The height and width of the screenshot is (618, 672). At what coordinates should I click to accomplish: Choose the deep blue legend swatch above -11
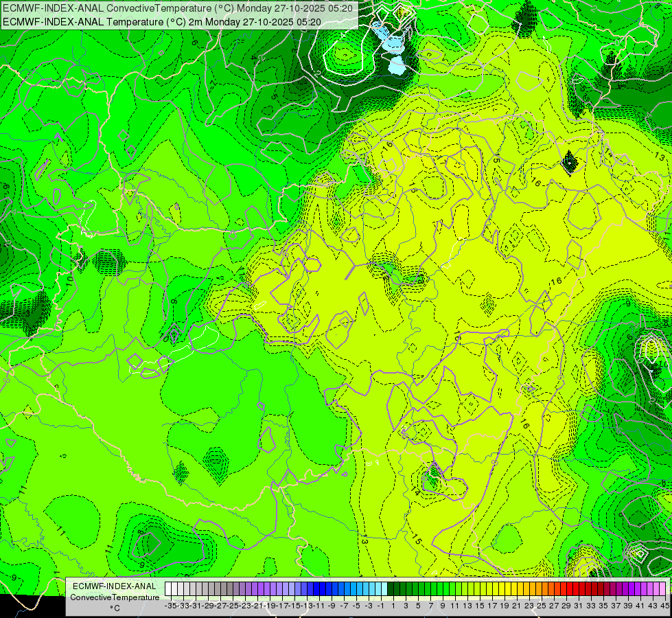pos(316,589)
